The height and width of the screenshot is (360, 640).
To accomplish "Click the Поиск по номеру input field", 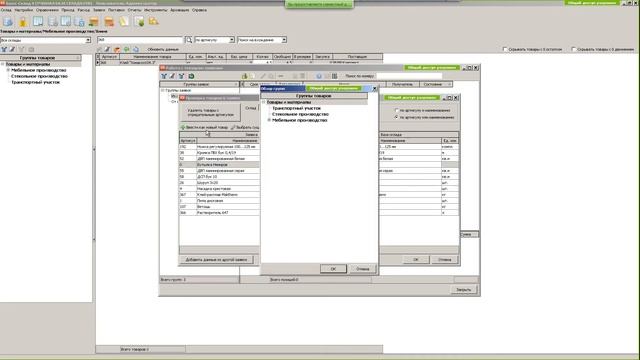I will [409, 76].
